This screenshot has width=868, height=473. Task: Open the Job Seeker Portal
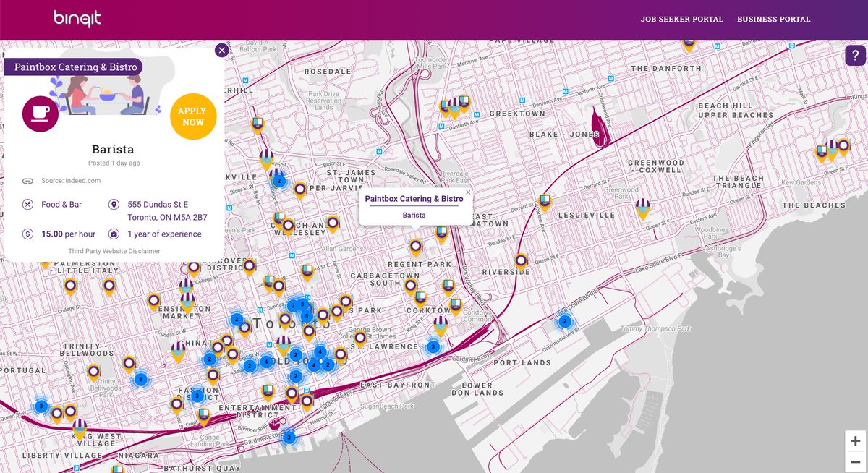pos(681,20)
